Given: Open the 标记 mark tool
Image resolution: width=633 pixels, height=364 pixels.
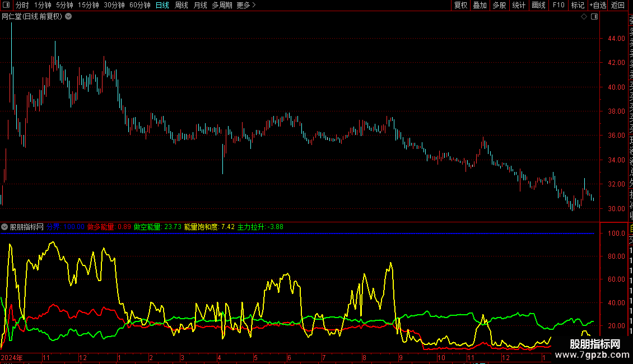Looking at the screenshot, I should 578,6.
